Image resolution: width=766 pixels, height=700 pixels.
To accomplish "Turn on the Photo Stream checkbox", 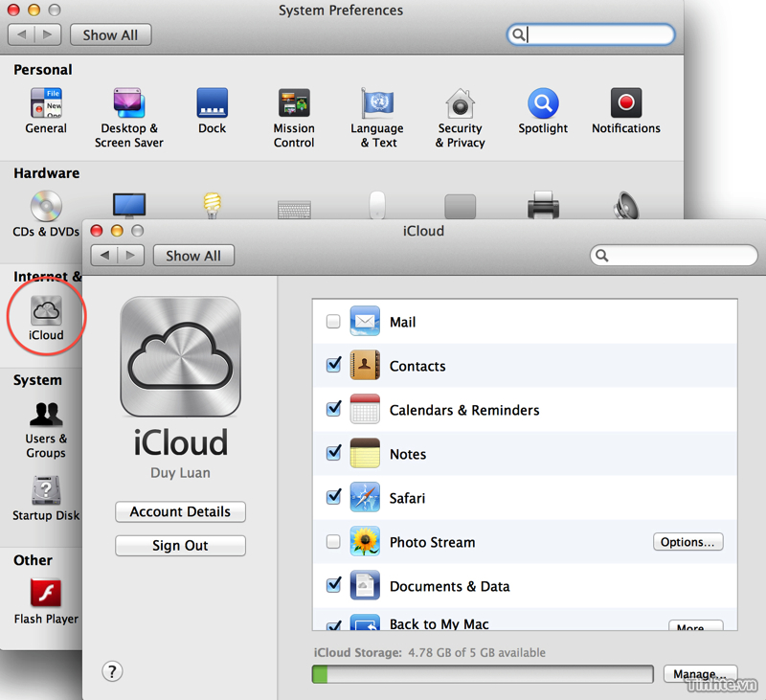I will click(x=333, y=541).
